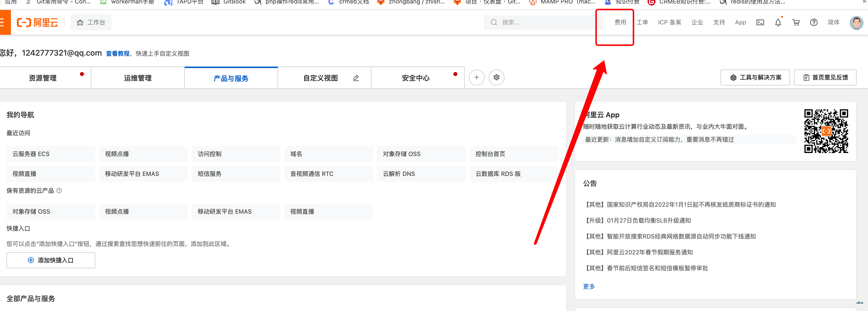Open 域名 shortcut
The image size is (868, 311).
pyautogui.click(x=328, y=154)
